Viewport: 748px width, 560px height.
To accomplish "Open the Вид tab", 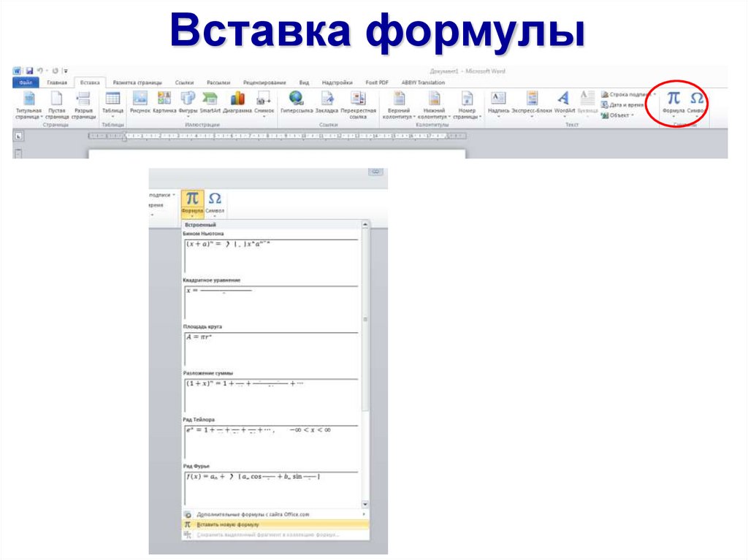I will pos(304,83).
